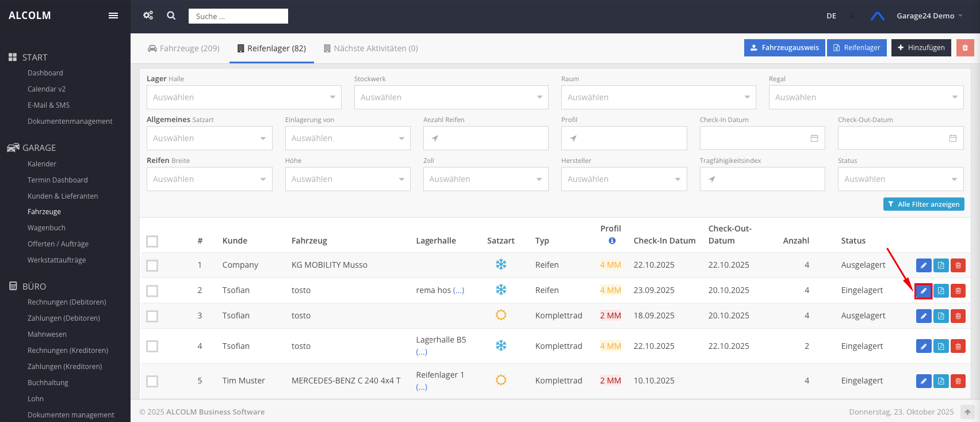
Task: Click the search magnifier icon
Action: 171,16
